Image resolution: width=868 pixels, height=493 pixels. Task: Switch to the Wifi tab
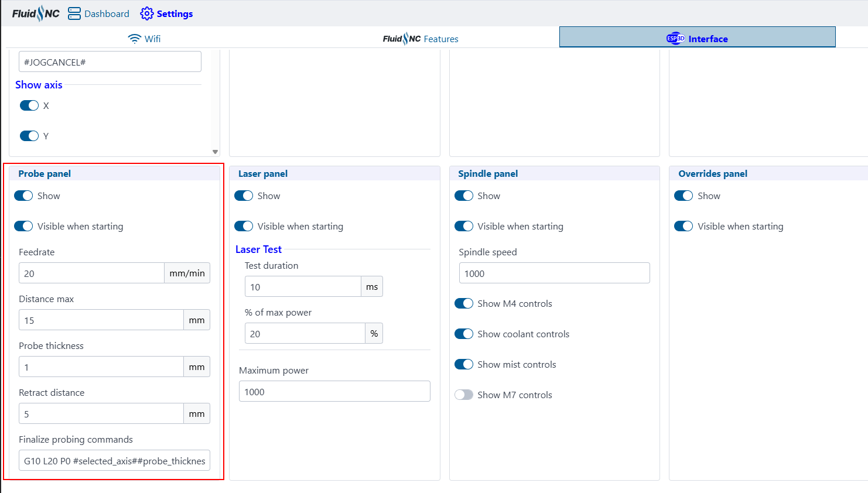click(144, 39)
